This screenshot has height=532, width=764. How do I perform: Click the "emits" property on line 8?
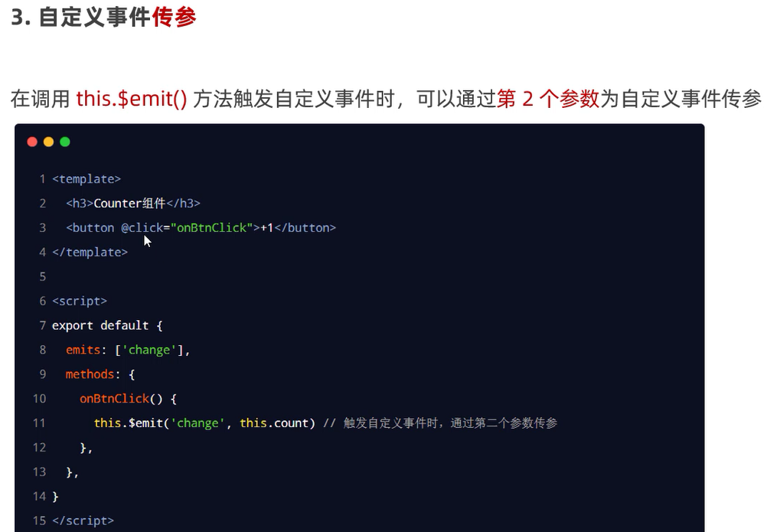pyautogui.click(x=83, y=351)
